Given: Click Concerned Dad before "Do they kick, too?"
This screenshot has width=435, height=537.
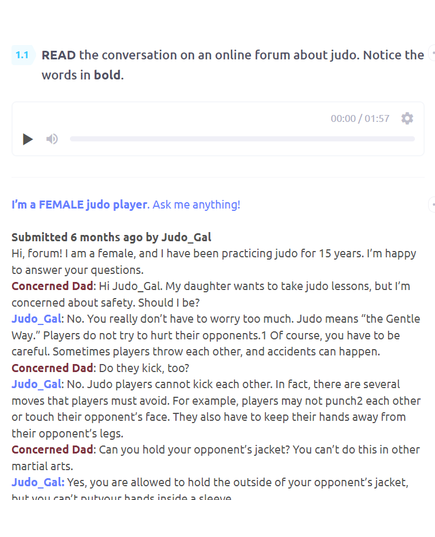Looking at the screenshot, I should click(x=52, y=368).
